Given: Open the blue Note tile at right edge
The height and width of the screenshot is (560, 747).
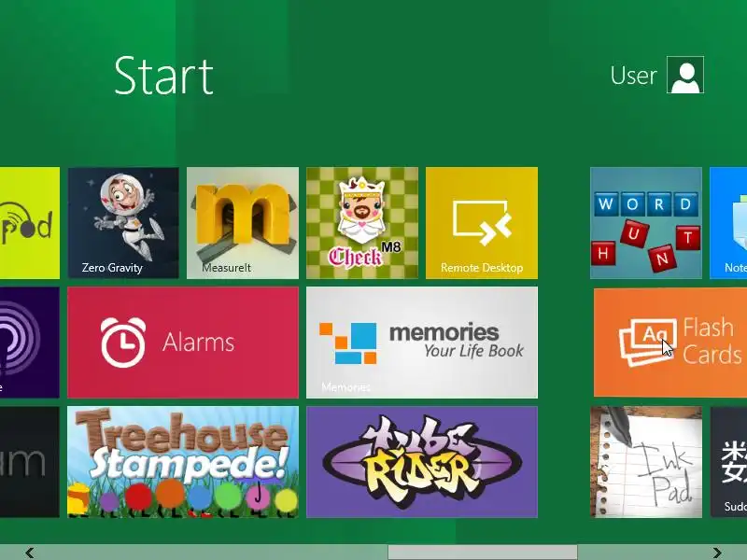Looking at the screenshot, I should [728, 223].
